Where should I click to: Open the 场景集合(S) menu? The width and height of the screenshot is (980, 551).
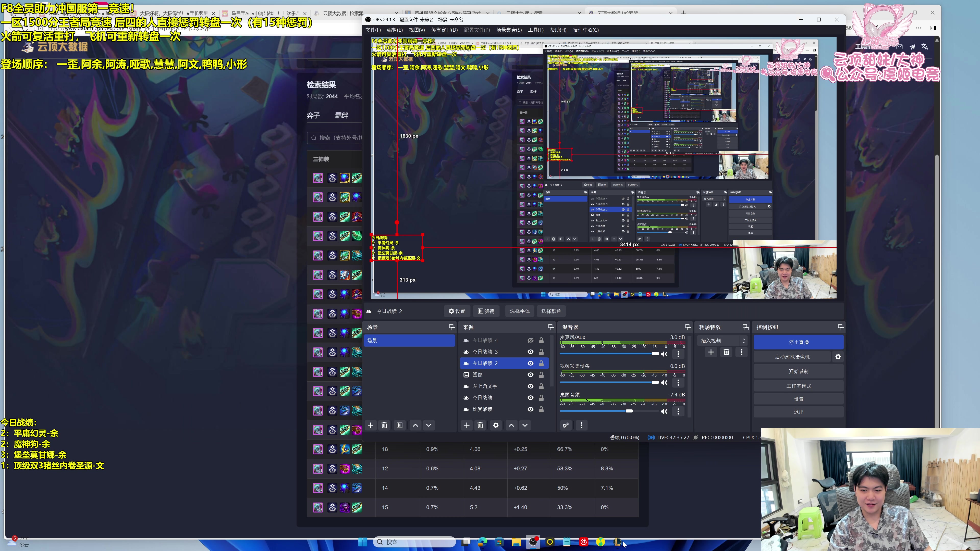tap(509, 30)
